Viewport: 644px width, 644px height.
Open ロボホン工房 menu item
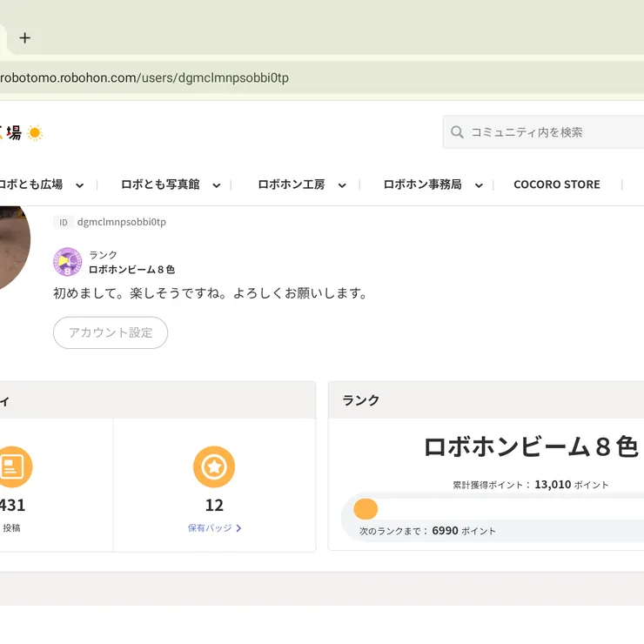tap(292, 184)
